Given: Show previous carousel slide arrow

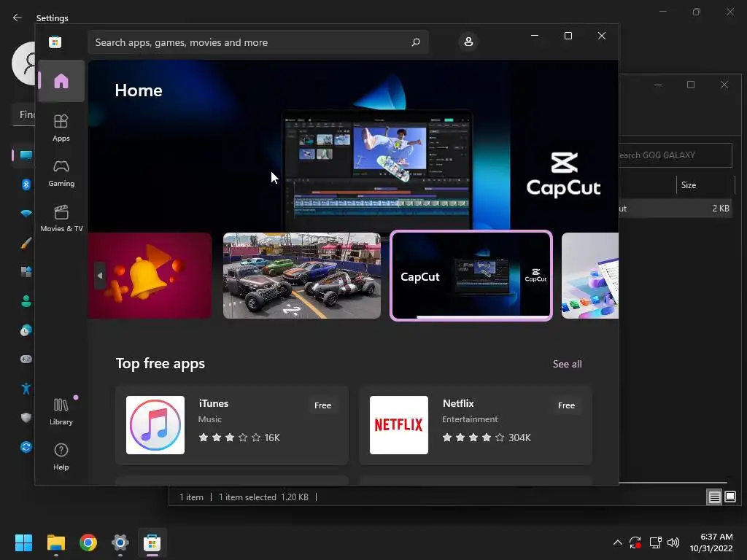Looking at the screenshot, I should pos(99,275).
